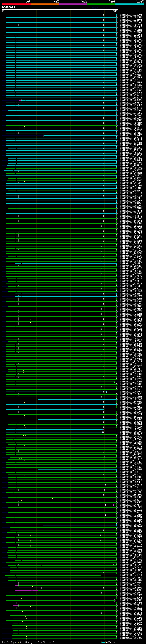Viewport: 146px width, 644px height.
Task: Select hit UniRef100_Q801L9
Action: pos(131,133)
